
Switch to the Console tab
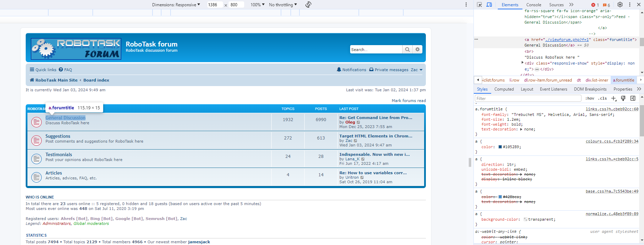[534, 5]
